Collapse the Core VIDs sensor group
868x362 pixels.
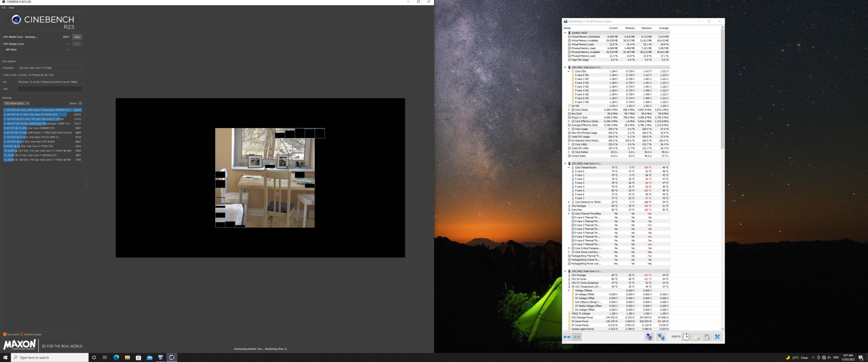point(569,71)
